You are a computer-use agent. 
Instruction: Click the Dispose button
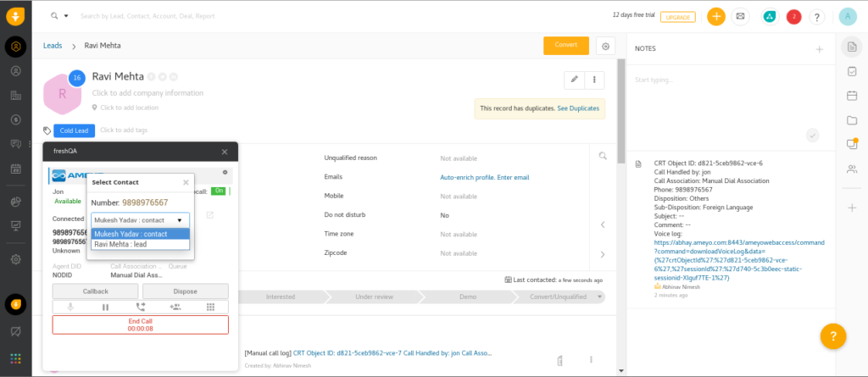[x=186, y=291]
